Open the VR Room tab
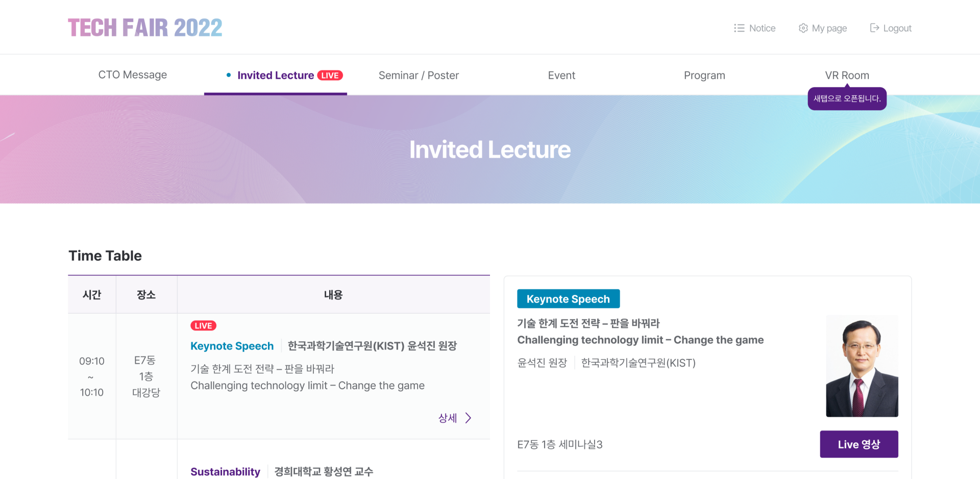Image resolution: width=980 pixels, height=479 pixels. (847, 75)
